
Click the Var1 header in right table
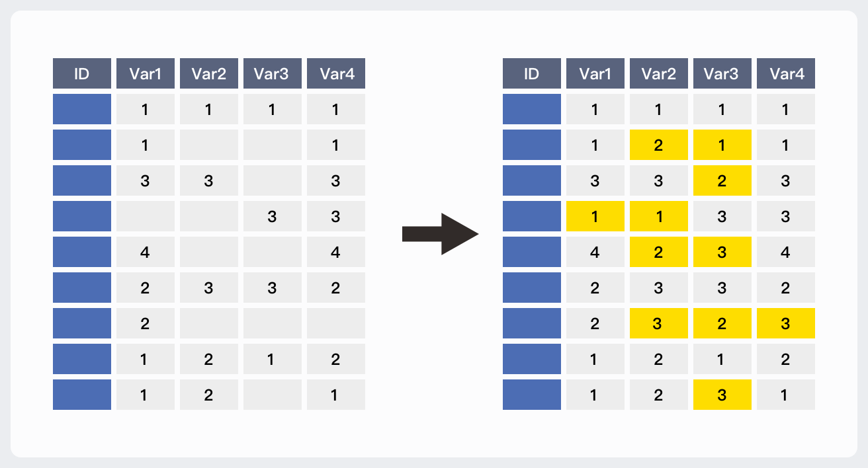coord(595,73)
